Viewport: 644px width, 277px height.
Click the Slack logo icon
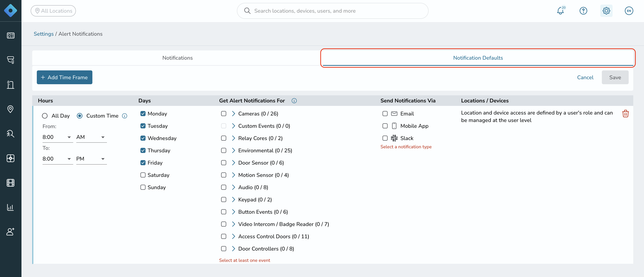click(x=394, y=138)
